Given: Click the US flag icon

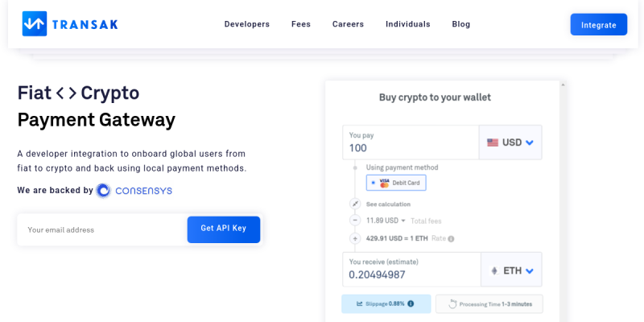Looking at the screenshot, I should point(493,142).
